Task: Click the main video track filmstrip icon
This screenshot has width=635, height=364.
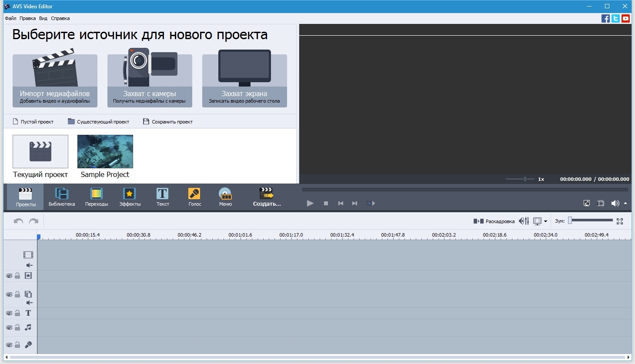Action: point(28,255)
